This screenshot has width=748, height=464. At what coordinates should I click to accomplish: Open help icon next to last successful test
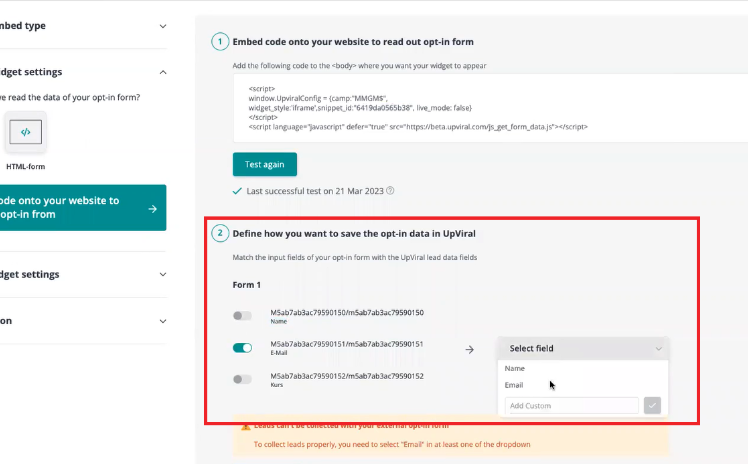(390, 191)
